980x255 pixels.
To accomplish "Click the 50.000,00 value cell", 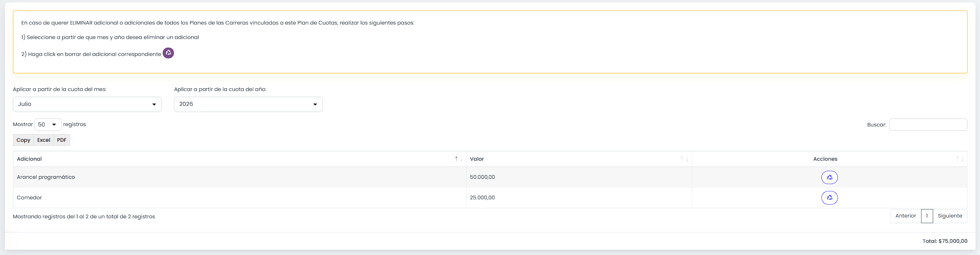I will (x=579, y=177).
